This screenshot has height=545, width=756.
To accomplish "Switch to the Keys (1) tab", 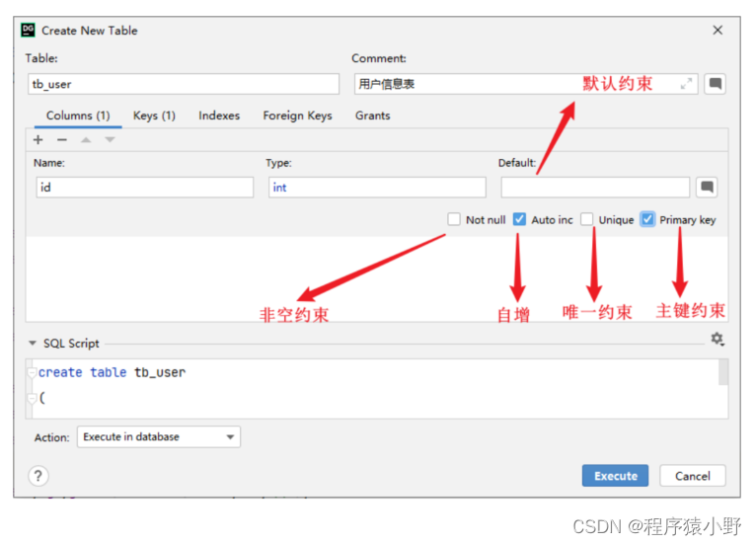I will click(154, 116).
